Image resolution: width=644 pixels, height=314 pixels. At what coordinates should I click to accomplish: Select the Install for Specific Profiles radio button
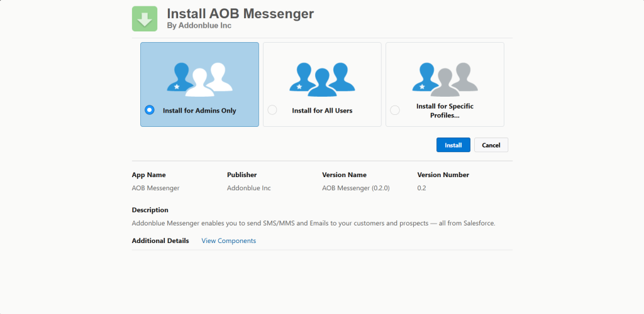point(395,110)
